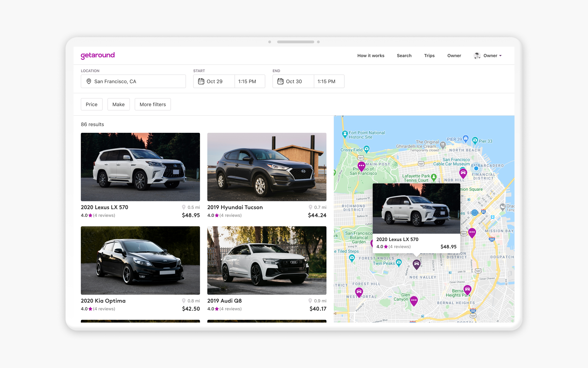Select the Owner navigation link

(454, 56)
